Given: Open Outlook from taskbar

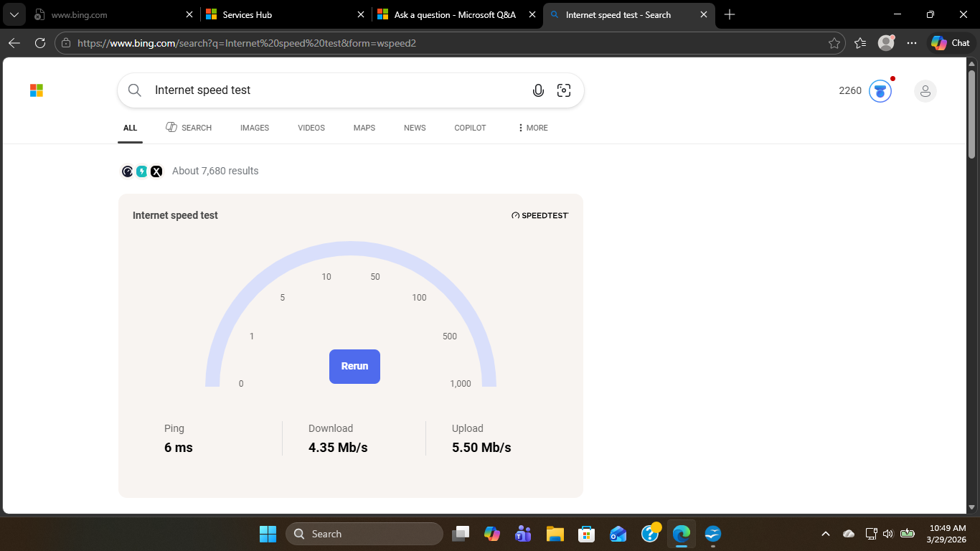Looking at the screenshot, I should [x=618, y=534].
